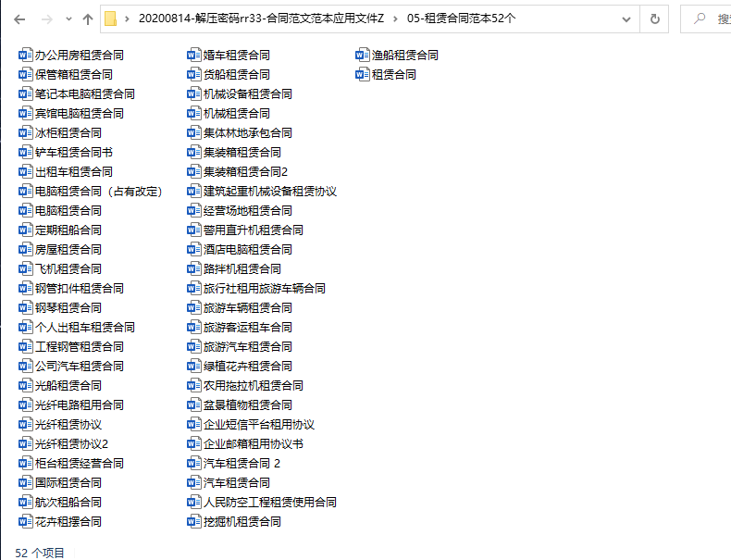Viewport: 731px width, 560px height.
Task: Select file name 光纤电路租用合同
Action: point(80,405)
